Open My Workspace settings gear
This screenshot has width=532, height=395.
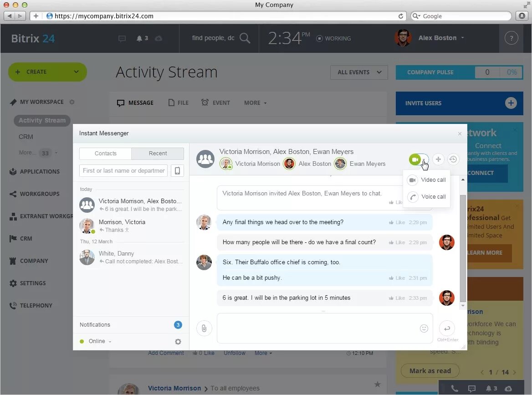pos(72,102)
